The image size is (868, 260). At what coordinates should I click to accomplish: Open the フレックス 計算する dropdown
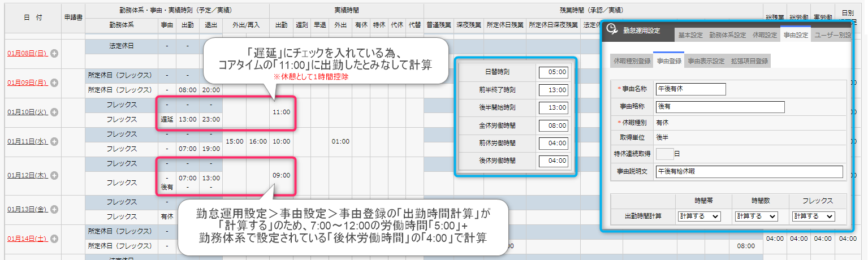(814, 216)
